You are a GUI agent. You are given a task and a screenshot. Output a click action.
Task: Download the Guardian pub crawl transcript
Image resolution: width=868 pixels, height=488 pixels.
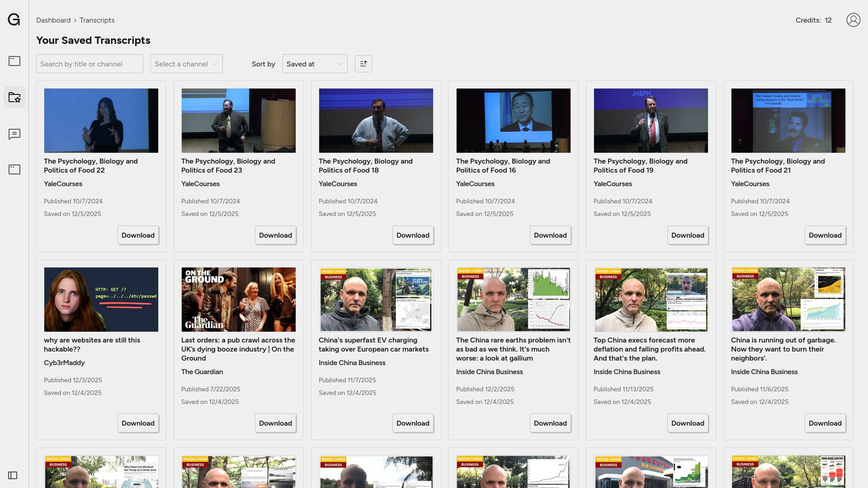coord(275,423)
